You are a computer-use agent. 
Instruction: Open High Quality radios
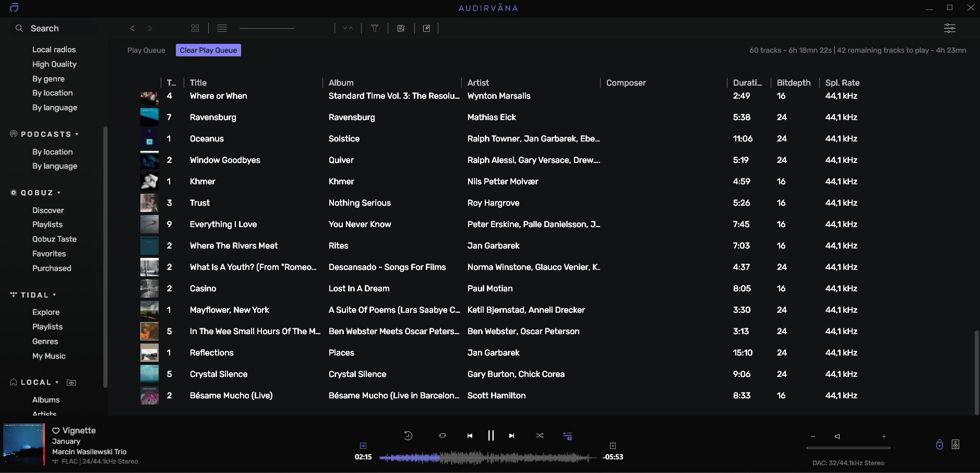54,64
